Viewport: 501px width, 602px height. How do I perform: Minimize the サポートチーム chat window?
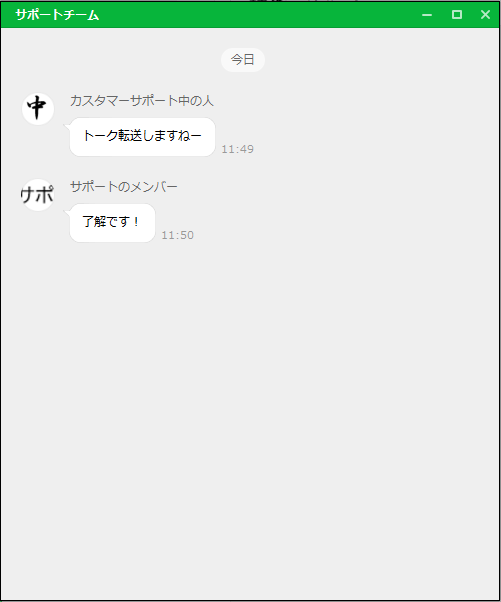(427, 15)
